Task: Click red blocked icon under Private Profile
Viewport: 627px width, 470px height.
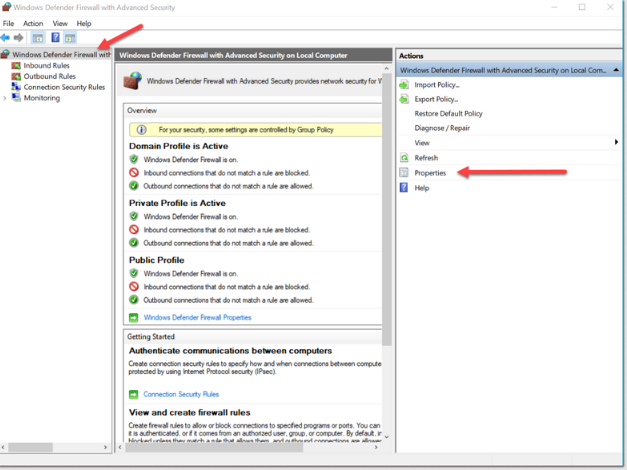Action: tap(134, 230)
